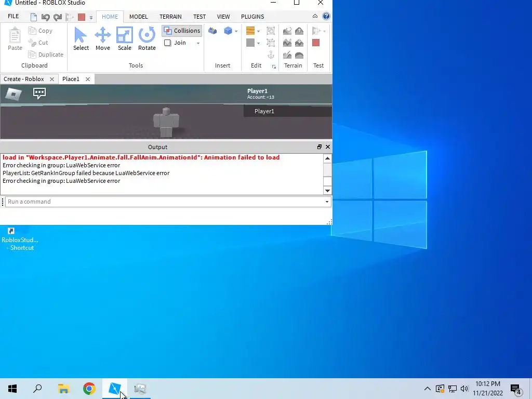Switch to the TERRAIN ribbon tab
The width and height of the screenshot is (532, 399).
point(170,17)
